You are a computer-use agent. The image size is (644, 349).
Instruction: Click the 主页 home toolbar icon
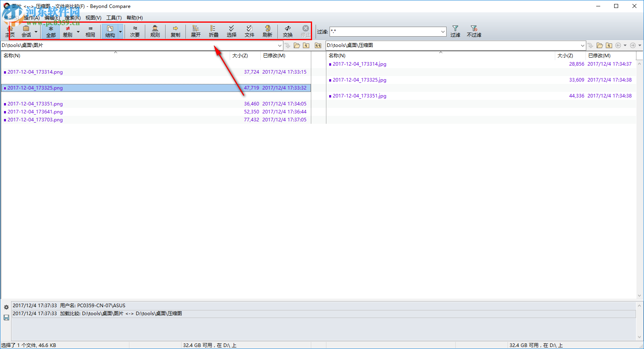pos(10,31)
